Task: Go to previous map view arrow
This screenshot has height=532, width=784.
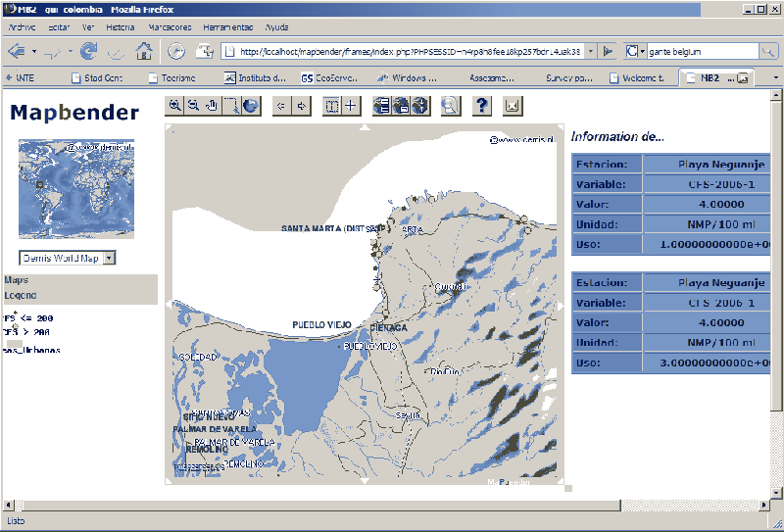Action: coord(281,106)
